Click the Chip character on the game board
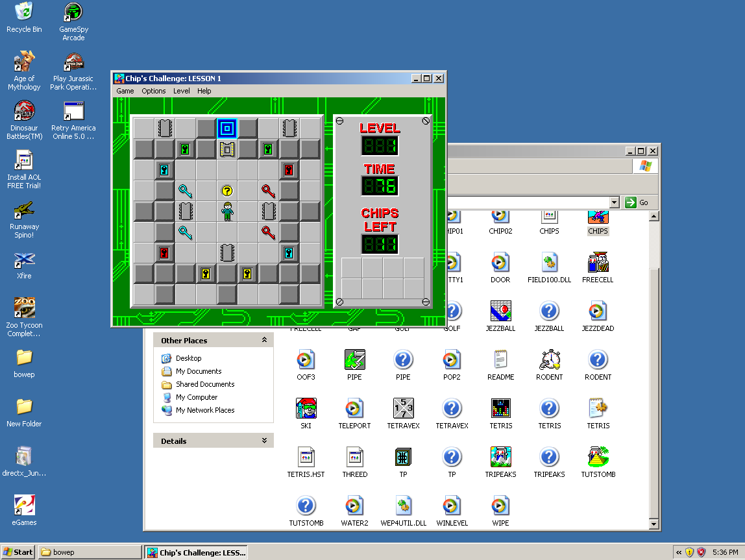Image resolution: width=745 pixels, height=560 pixels. 227,212
